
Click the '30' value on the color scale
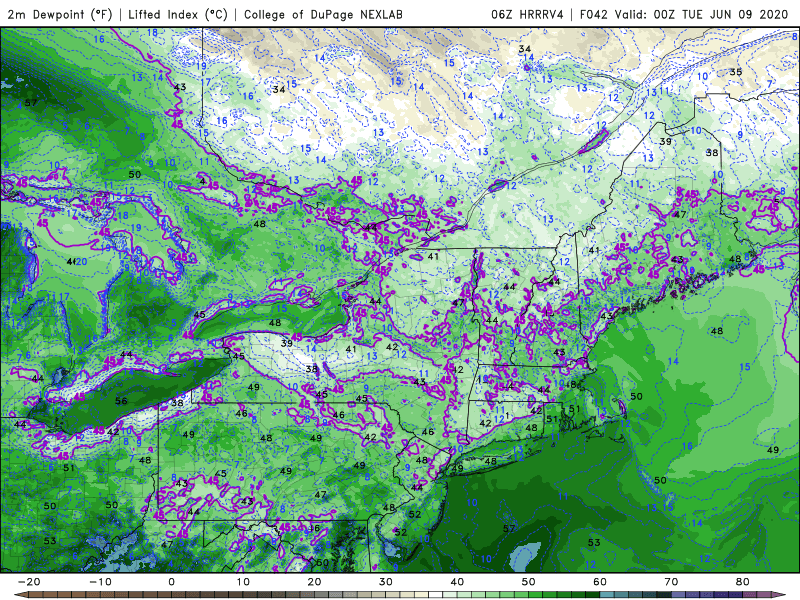(386, 582)
